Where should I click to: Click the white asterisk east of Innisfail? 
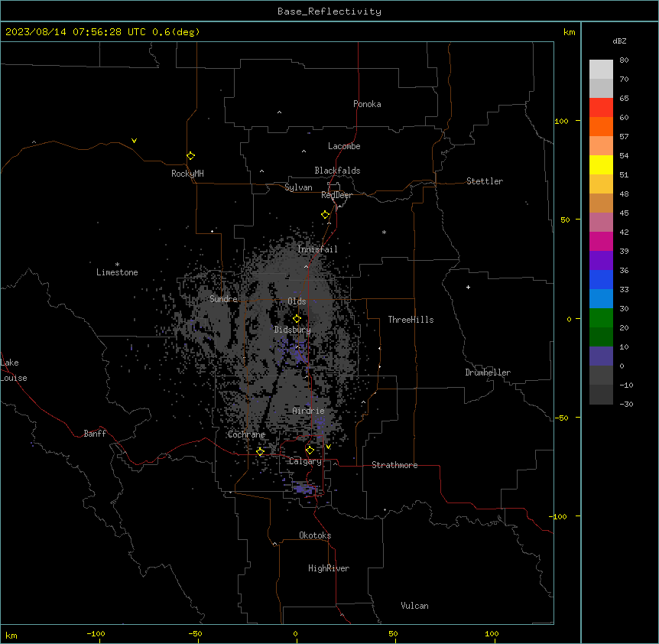(x=384, y=232)
